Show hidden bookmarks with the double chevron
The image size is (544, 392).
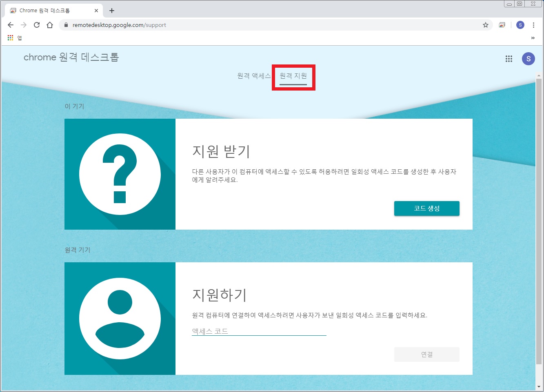[x=533, y=38]
